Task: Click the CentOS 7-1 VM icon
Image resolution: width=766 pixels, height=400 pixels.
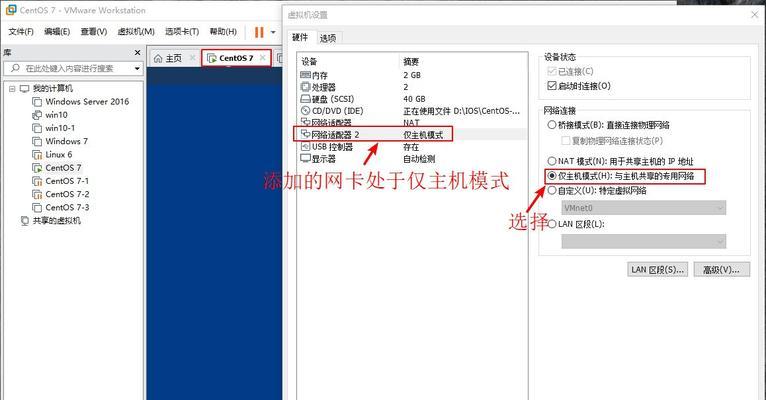Action: [x=37, y=181]
